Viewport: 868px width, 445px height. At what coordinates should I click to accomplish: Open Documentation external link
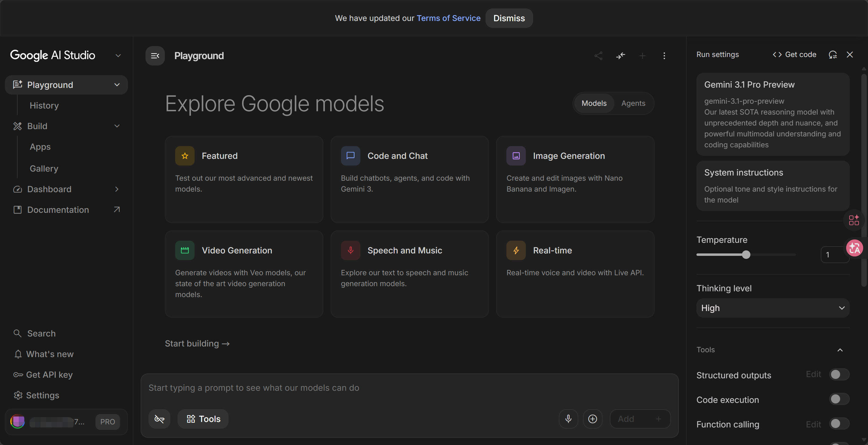(66, 210)
